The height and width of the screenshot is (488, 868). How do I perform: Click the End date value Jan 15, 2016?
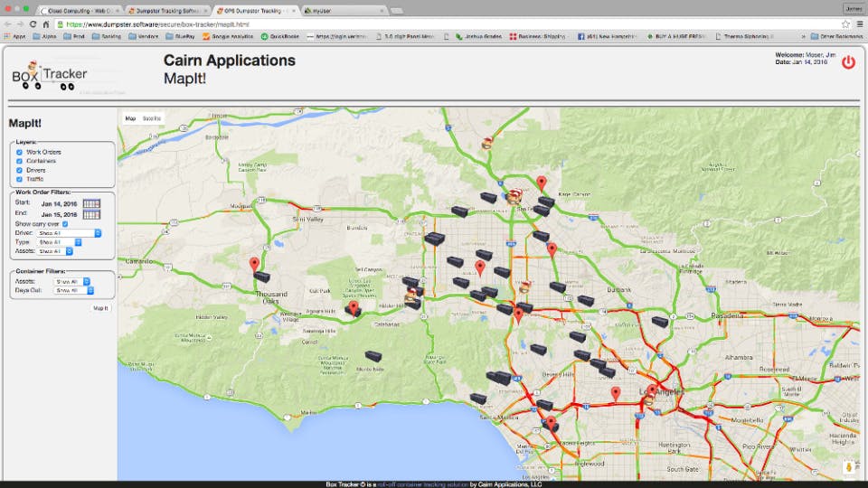click(60, 215)
